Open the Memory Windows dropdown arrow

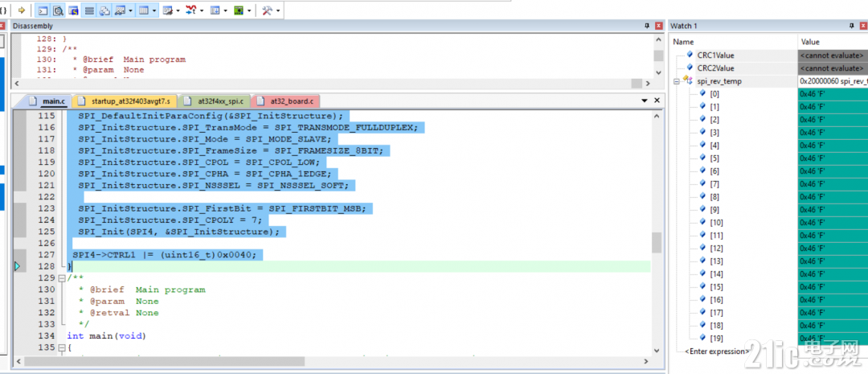(154, 10)
